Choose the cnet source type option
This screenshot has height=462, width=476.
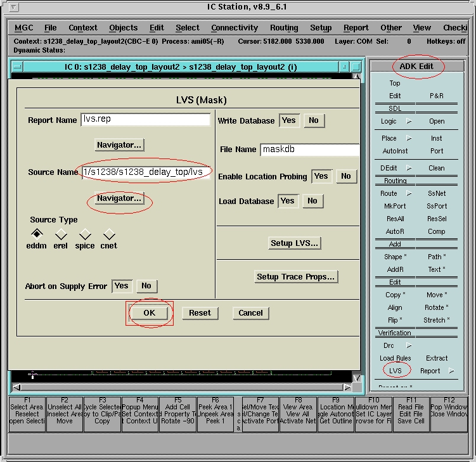[x=109, y=235]
